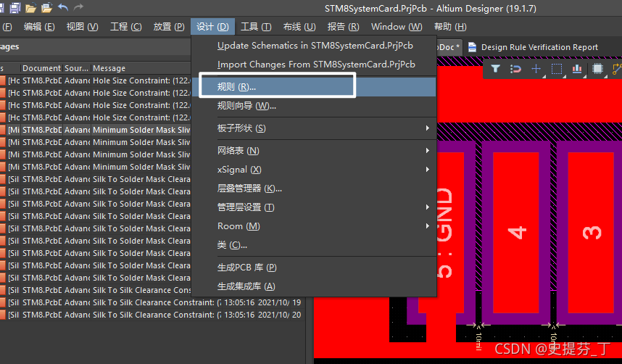The image size is (622, 364).
Task: Select Import Changes From STM8SystemCard.PrjPcb
Action: coord(314,65)
